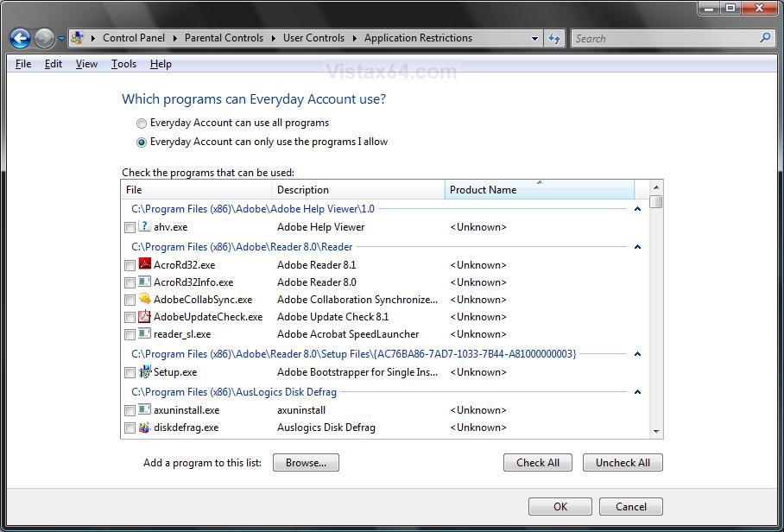The image size is (784, 532).
Task: Click the Browse... button
Action: (306, 463)
